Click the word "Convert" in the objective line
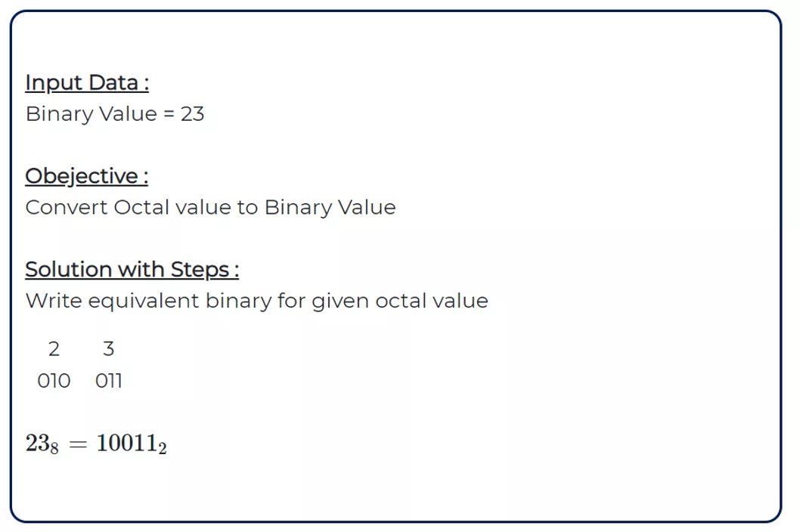 coord(67,207)
